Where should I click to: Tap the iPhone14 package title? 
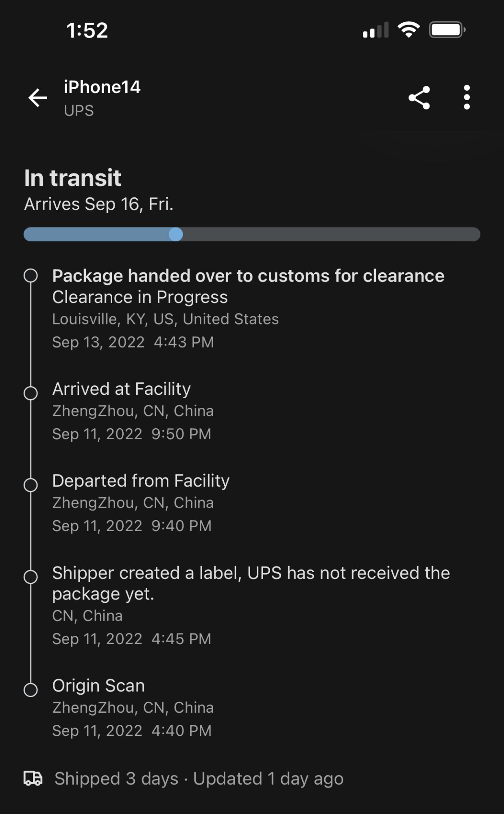[102, 87]
